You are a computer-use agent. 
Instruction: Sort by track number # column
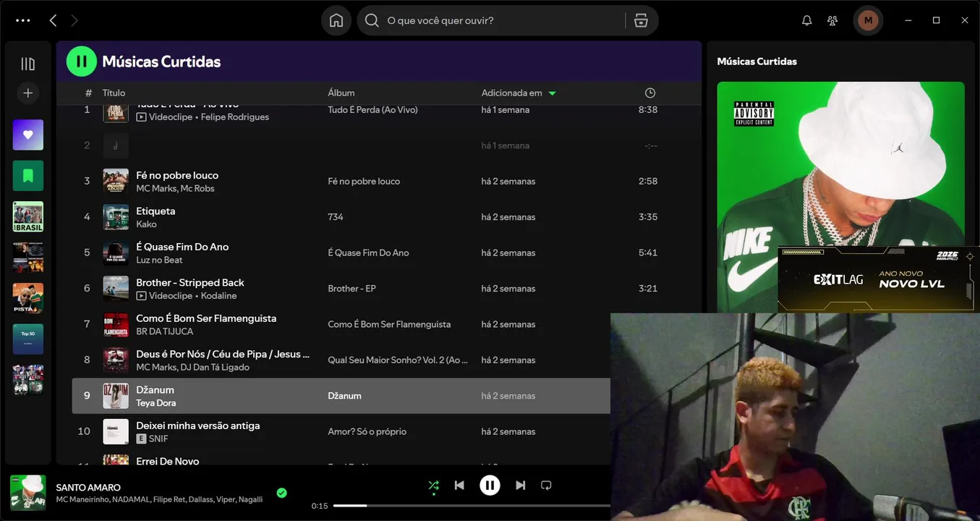(88, 93)
